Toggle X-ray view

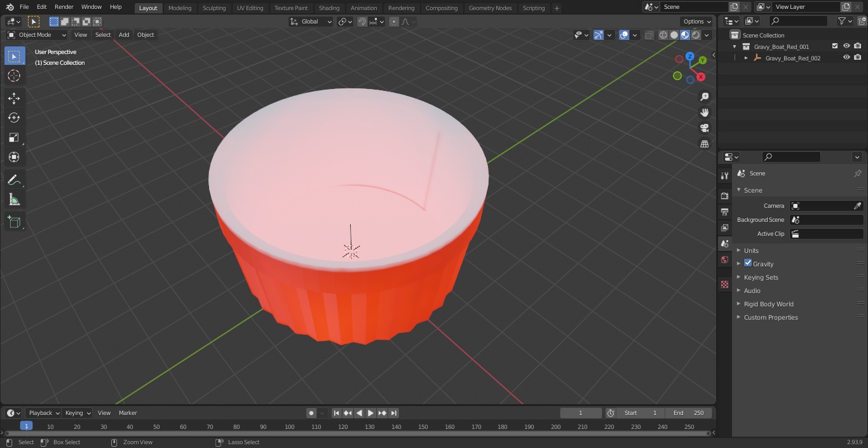tap(649, 35)
